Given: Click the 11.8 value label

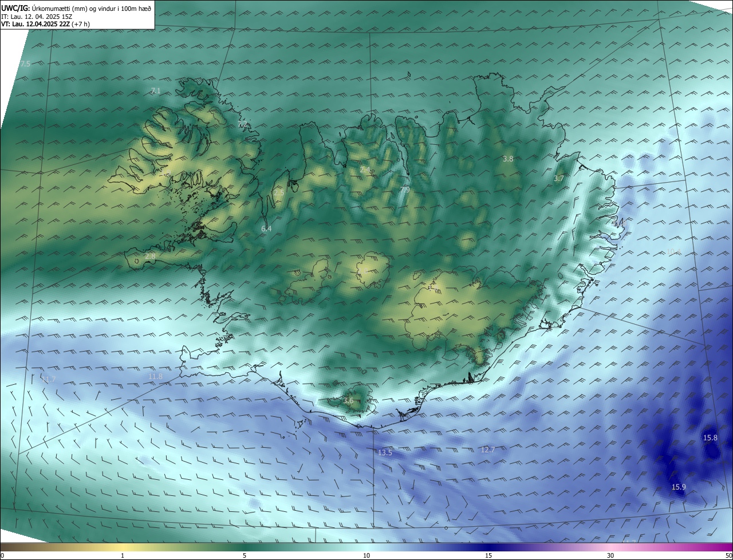Looking at the screenshot, I should coord(155,376).
